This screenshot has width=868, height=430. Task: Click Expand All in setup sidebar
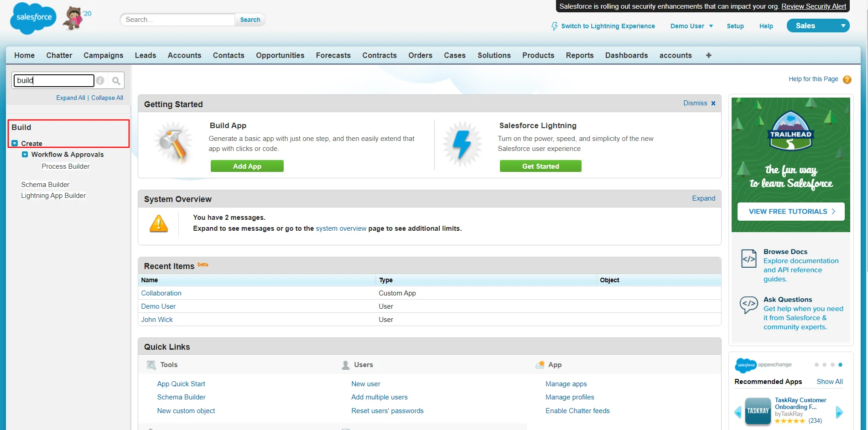71,98
